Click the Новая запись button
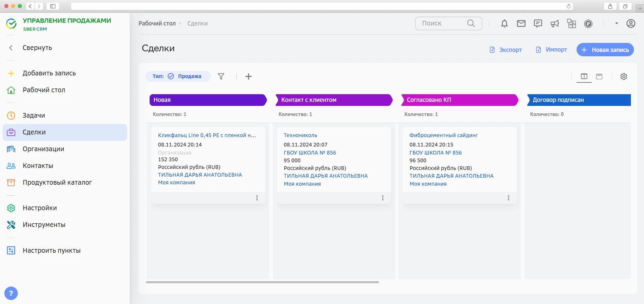The height and width of the screenshot is (304, 644). pyautogui.click(x=605, y=50)
